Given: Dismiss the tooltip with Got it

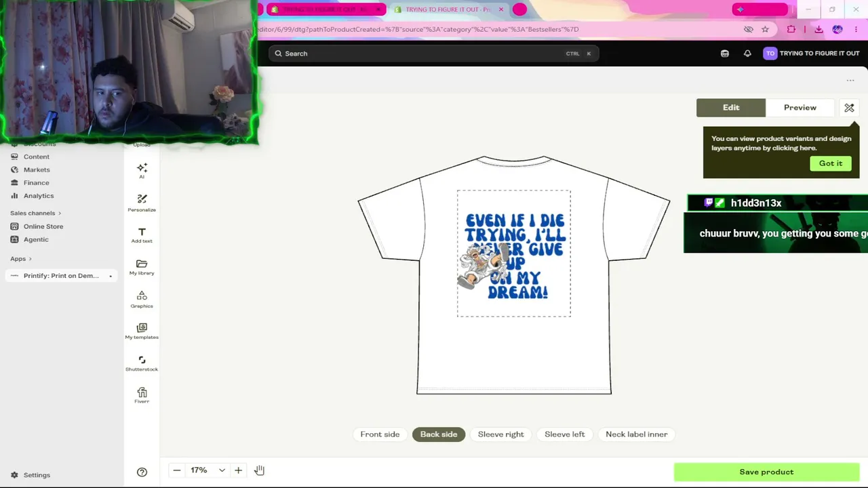Looking at the screenshot, I should tap(831, 163).
